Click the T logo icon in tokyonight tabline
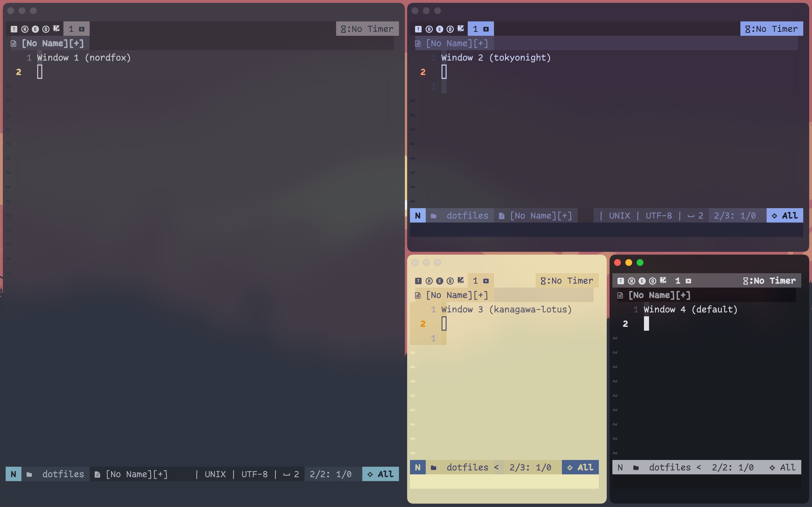 pyautogui.click(x=418, y=29)
